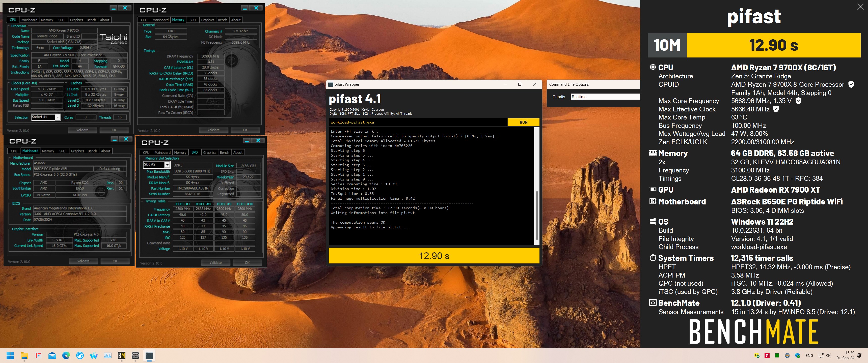The image size is (868, 363).
Task: Click the yellow RUN button in pifast Wrapper
Action: (523, 122)
